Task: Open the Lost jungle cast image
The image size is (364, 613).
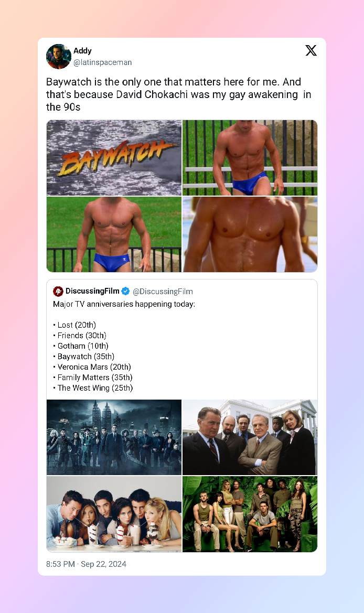Action: tap(250, 514)
